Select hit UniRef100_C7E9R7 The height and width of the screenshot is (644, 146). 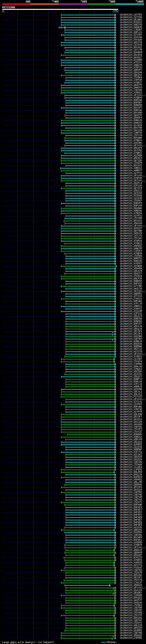pyautogui.click(x=131, y=30)
